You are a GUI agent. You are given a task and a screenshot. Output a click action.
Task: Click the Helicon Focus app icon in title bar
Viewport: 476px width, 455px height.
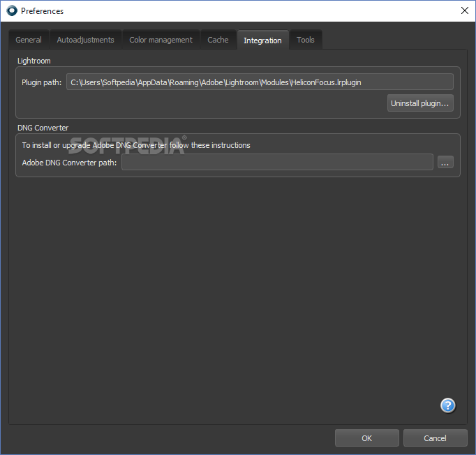(x=12, y=11)
